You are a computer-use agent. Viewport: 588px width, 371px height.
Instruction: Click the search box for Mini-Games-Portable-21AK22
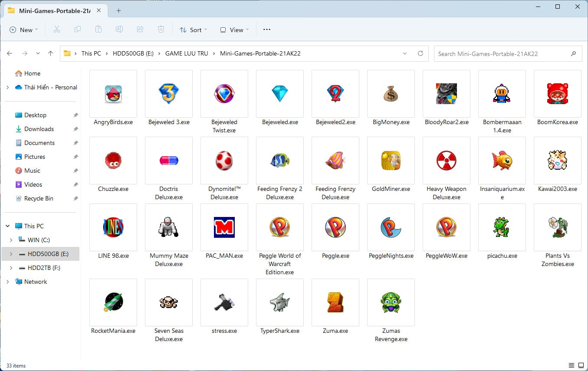[508, 54]
